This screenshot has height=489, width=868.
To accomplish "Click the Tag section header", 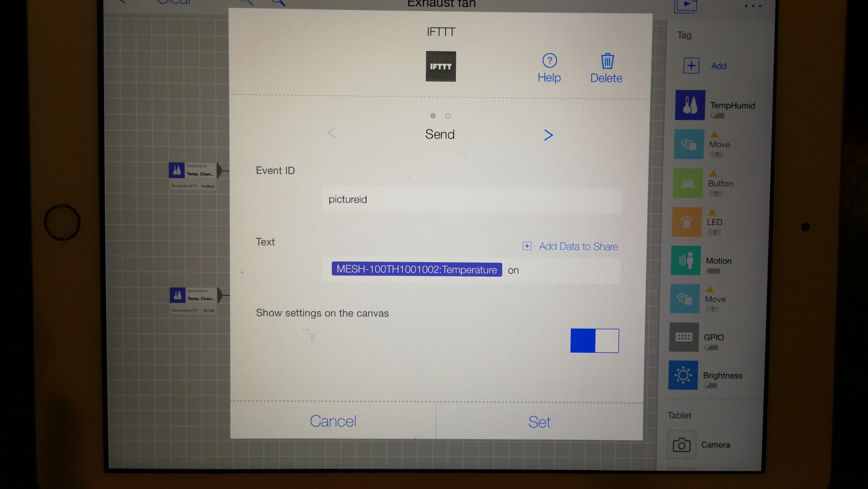I will click(684, 35).
